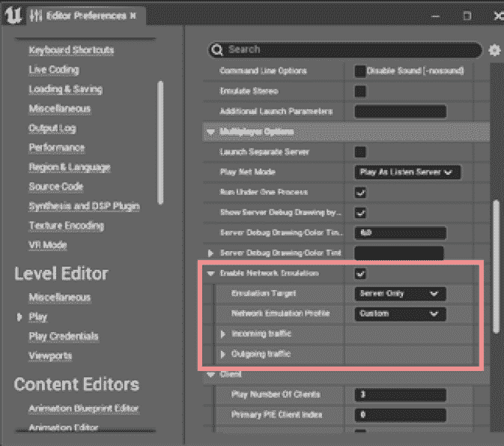Open Texture Encoding preferences
Screen dimensions: 504x446
click(x=67, y=226)
